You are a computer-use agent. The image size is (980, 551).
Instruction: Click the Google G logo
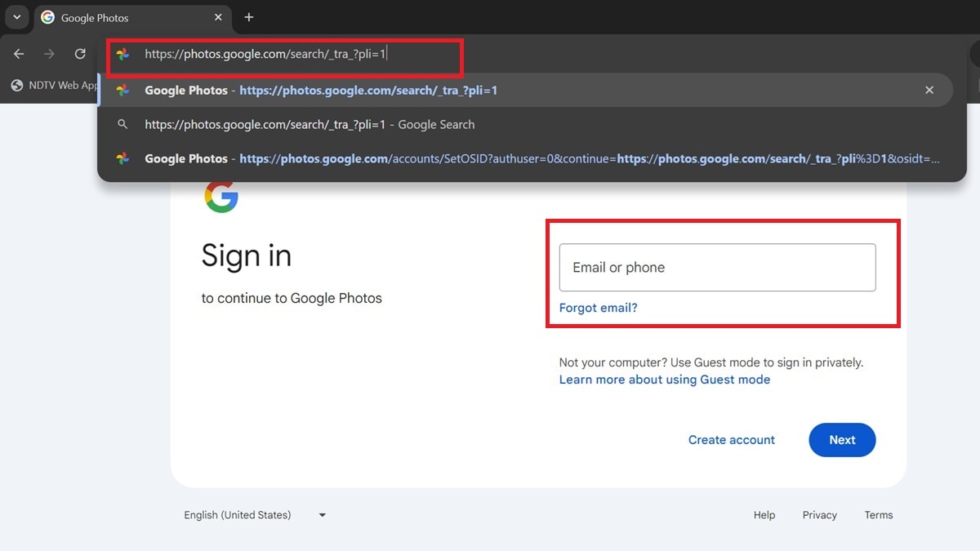(x=221, y=197)
